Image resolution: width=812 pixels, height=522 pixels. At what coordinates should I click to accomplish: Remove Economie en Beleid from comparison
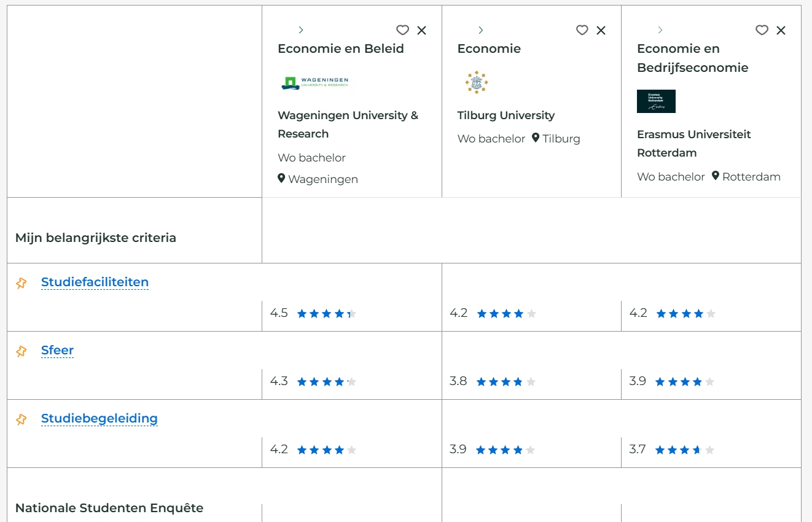pyautogui.click(x=421, y=30)
